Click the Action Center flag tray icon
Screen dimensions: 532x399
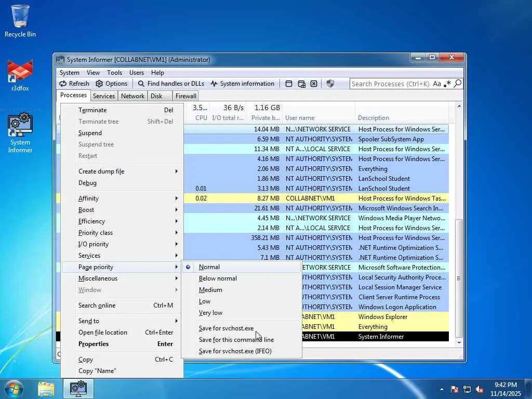coord(455,389)
